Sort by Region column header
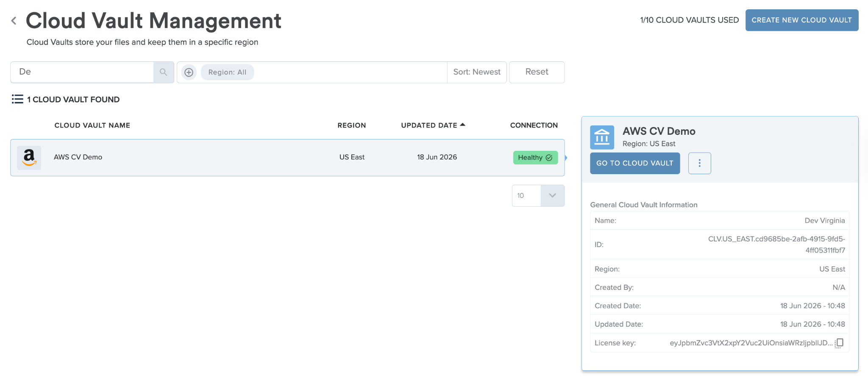 click(x=352, y=125)
